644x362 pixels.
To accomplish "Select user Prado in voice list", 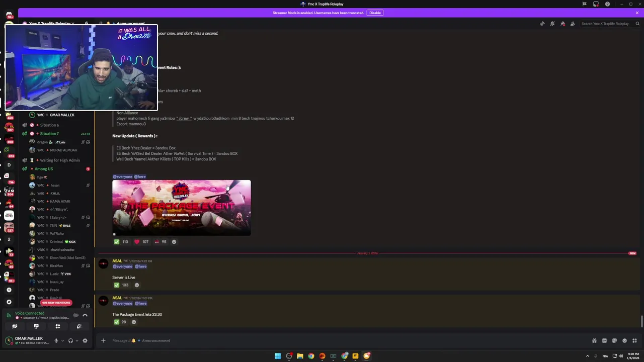I will pyautogui.click(x=54, y=290).
